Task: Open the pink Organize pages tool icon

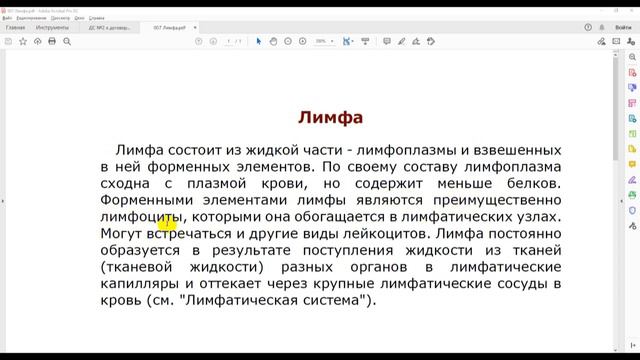Action: click(632, 103)
